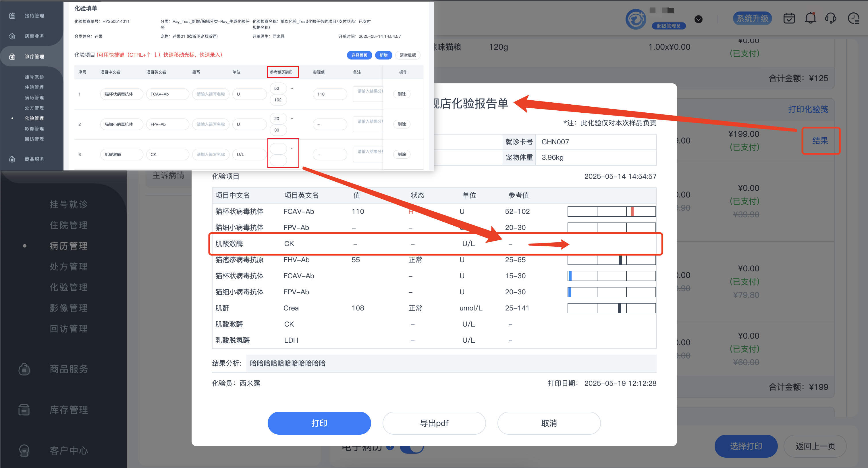Click the reference value field showing 52
868x468 pixels.
[278, 88]
